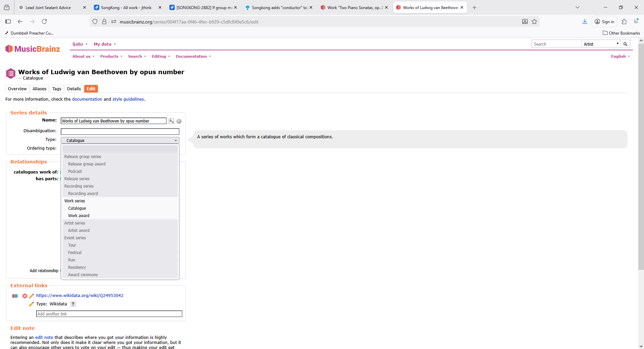
Task: Open the Editing menu
Action: (161, 56)
